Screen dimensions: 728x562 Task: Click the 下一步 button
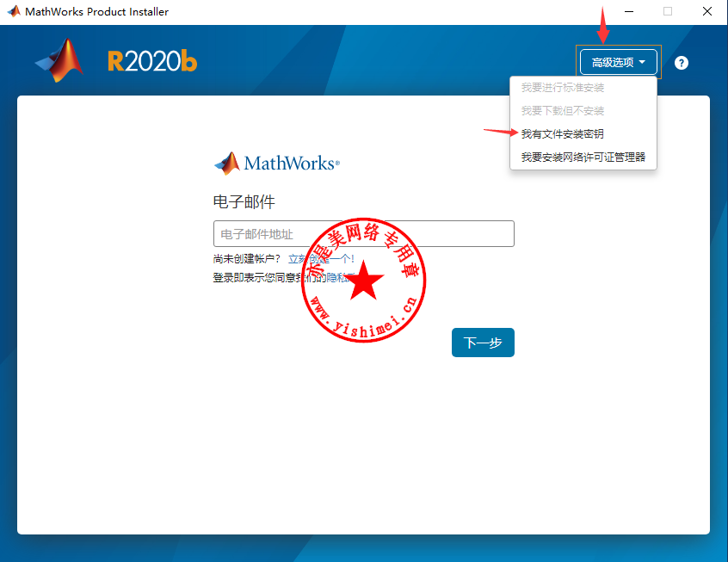coord(483,343)
